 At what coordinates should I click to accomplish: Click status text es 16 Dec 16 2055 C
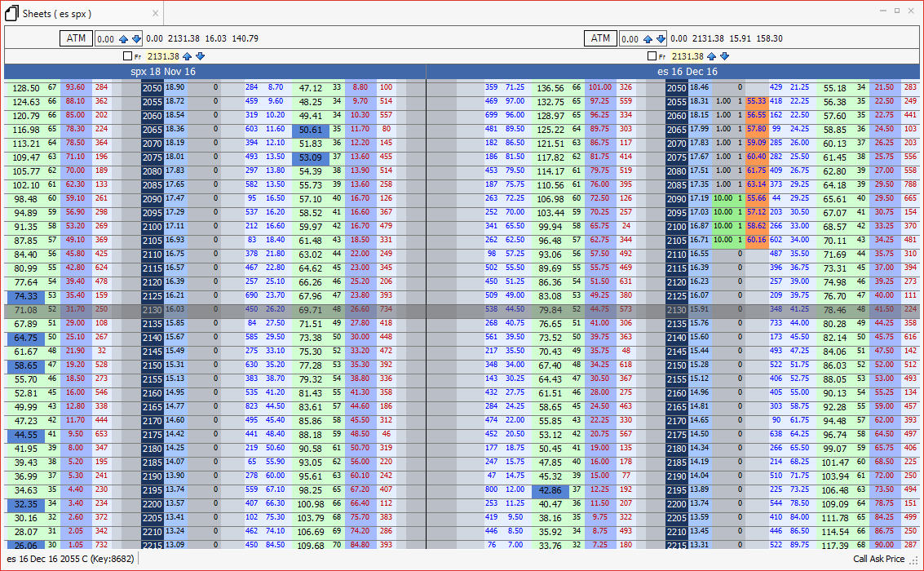[70, 559]
